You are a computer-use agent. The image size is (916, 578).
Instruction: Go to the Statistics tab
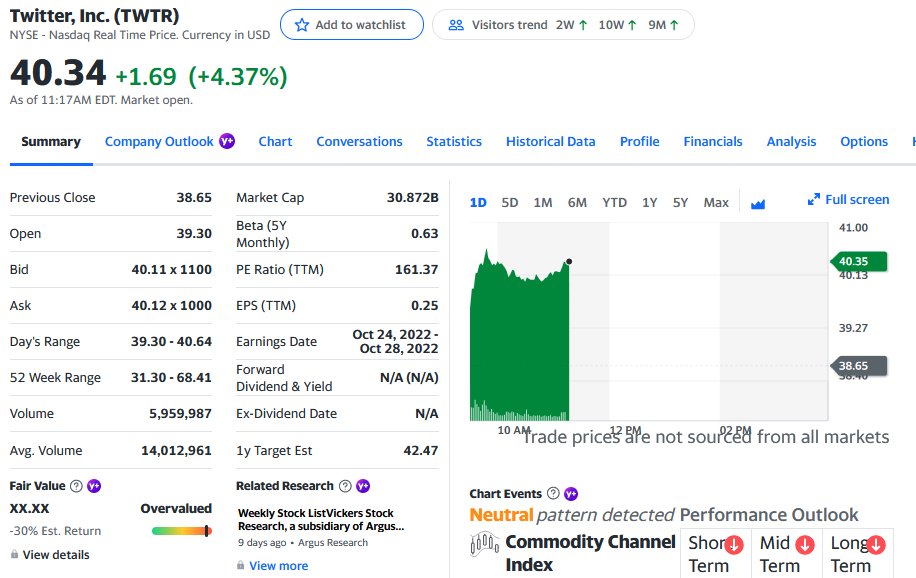(454, 141)
